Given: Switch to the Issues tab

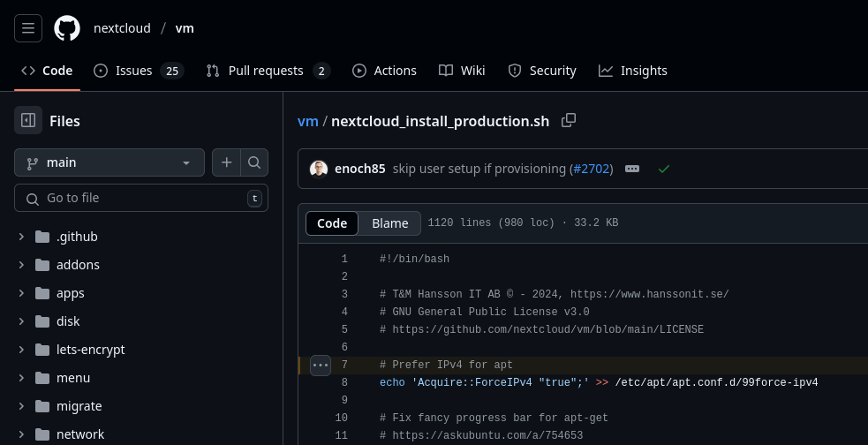Looking at the screenshot, I should coord(139,71).
